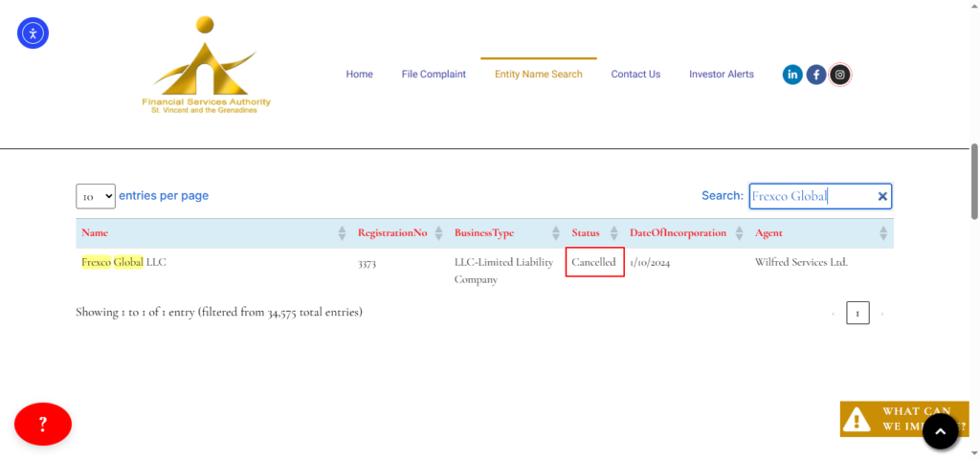
Task: Open the LinkedIn social icon
Action: pyautogui.click(x=792, y=75)
